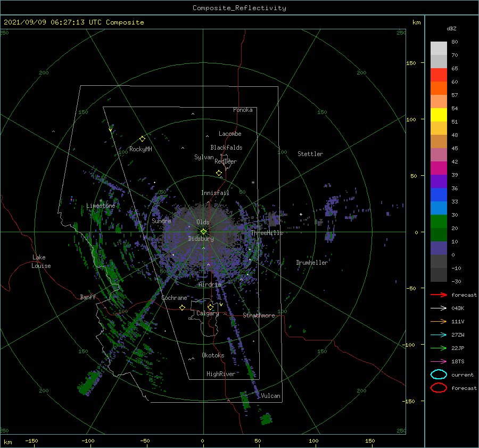The height and width of the screenshot is (448, 479).
Task: Select the Cochrane city label
Action: [x=174, y=298]
